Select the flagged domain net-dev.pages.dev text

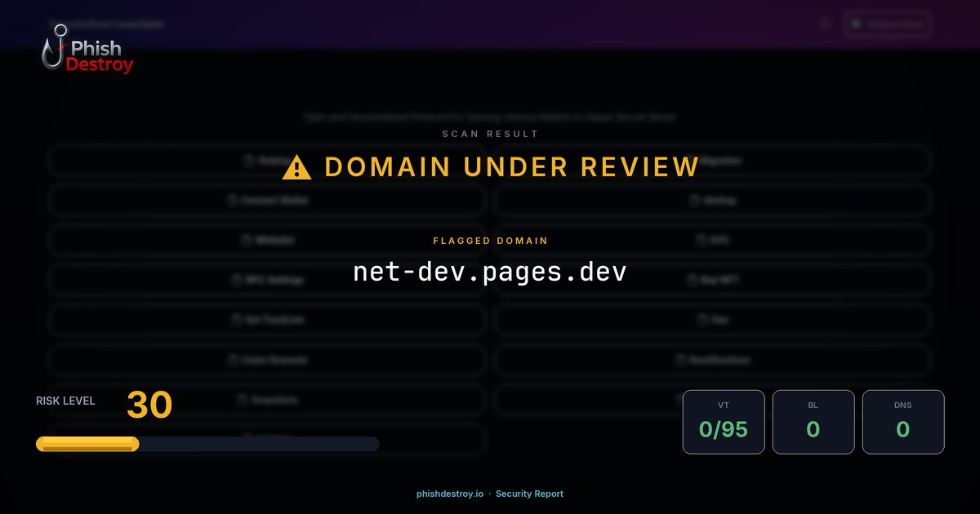pos(490,270)
